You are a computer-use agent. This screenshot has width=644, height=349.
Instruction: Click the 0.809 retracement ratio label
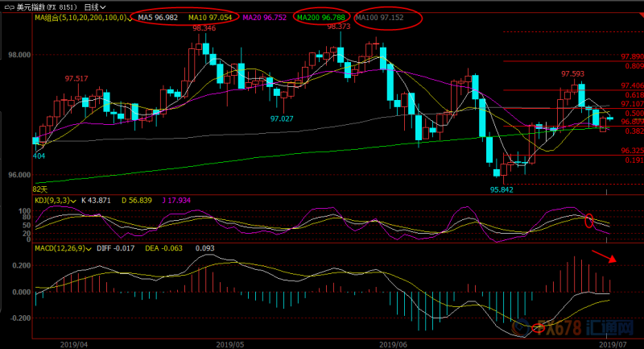[x=634, y=66]
